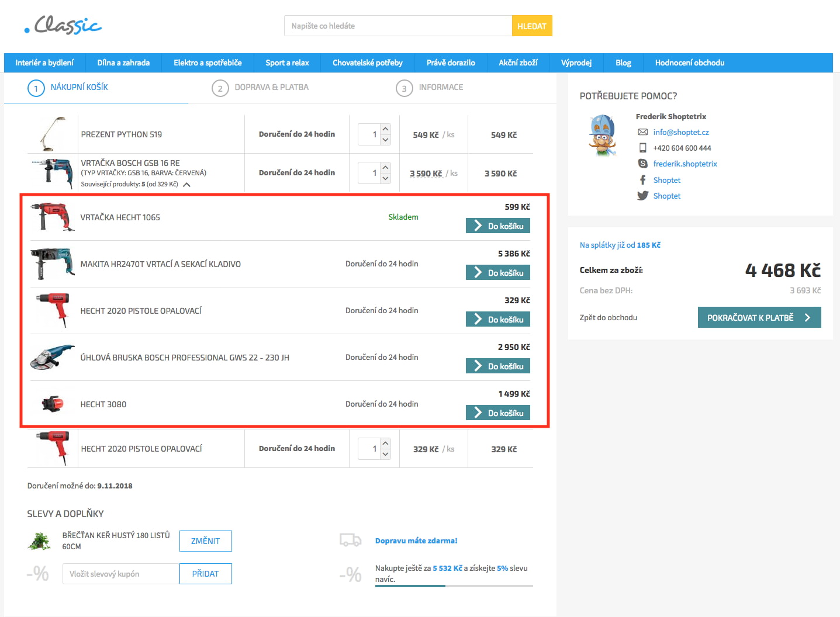
Task: Collapse the Související produkty list
Action: 187,185
